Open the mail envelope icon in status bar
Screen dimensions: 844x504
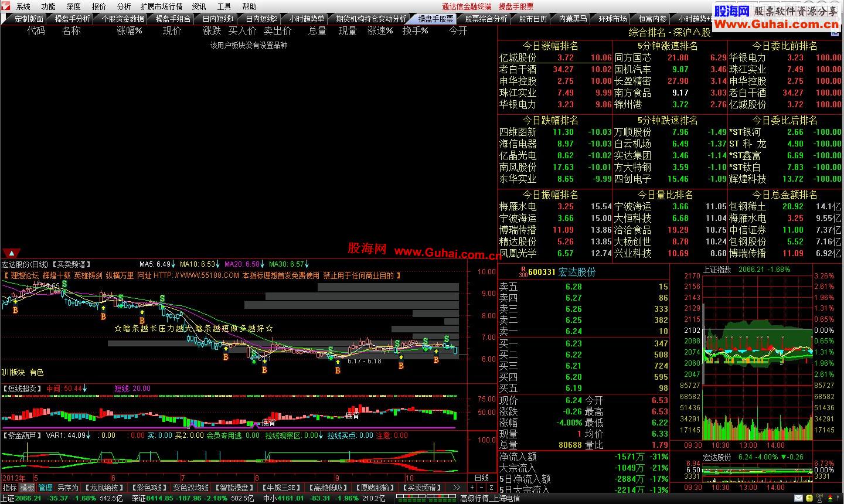[x=799, y=498]
